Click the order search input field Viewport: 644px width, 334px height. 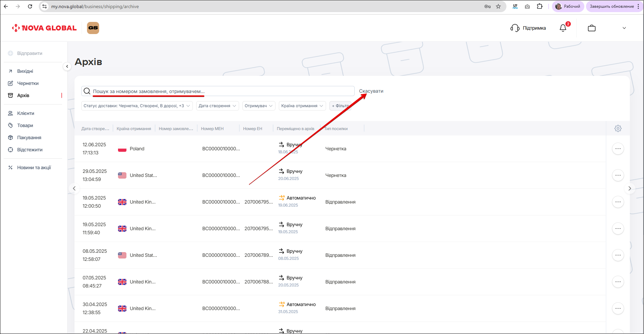click(218, 91)
